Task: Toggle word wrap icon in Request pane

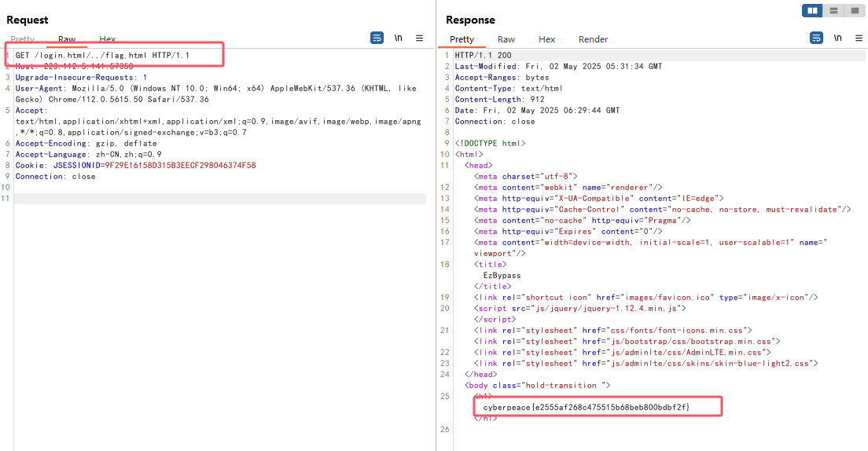Action: coord(377,38)
